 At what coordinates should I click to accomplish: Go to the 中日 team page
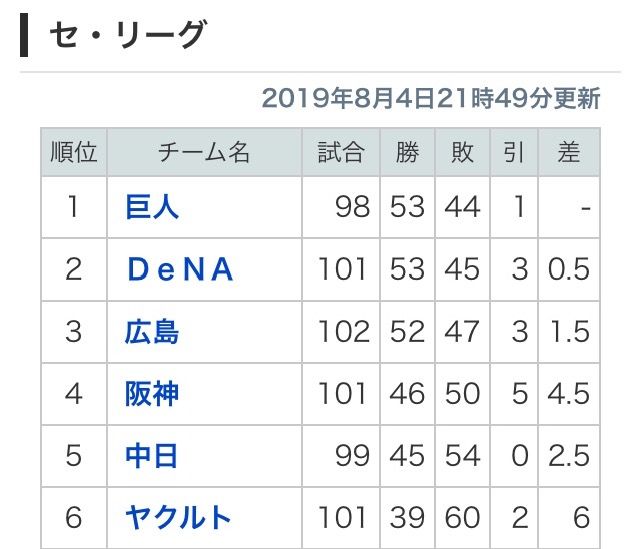click(x=152, y=455)
